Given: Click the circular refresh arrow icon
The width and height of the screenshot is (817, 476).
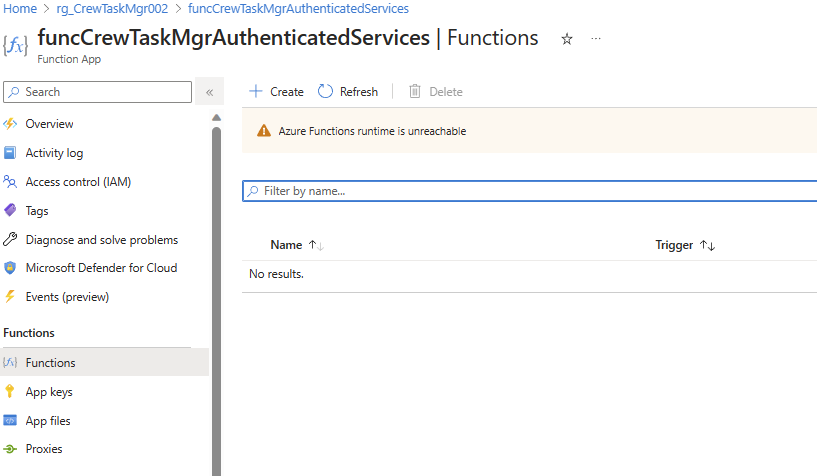Looking at the screenshot, I should 325,91.
